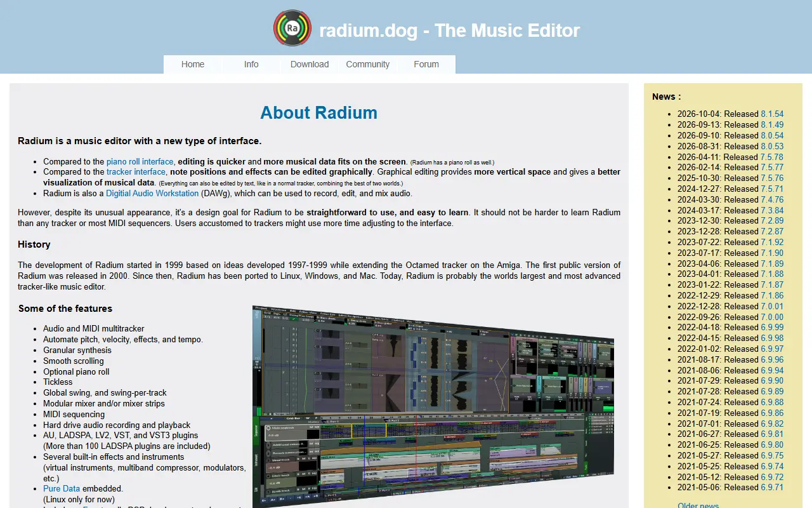Click the History section heading
The width and height of the screenshot is (812, 508).
coord(34,244)
